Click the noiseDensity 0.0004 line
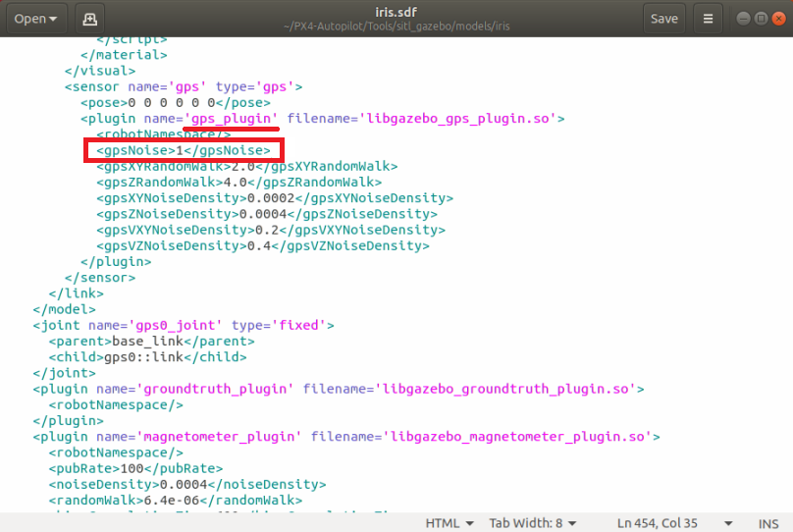The image size is (793, 532). click(x=187, y=485)
